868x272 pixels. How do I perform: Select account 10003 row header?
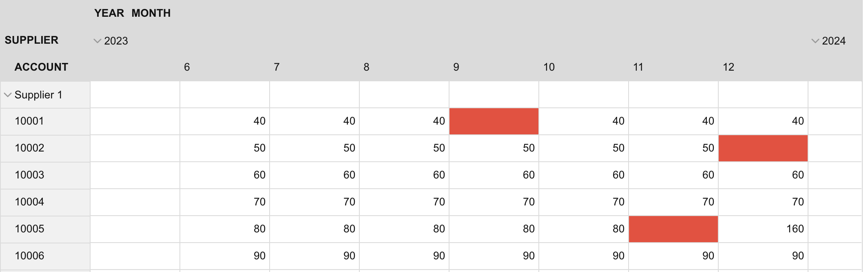[29, 175]
